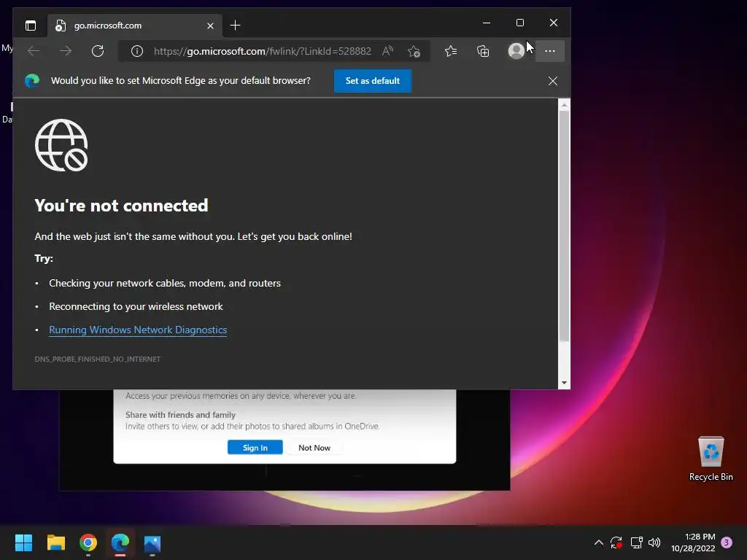Click the You're not connected heading
747x560 pixels.
tap(122, 206)
